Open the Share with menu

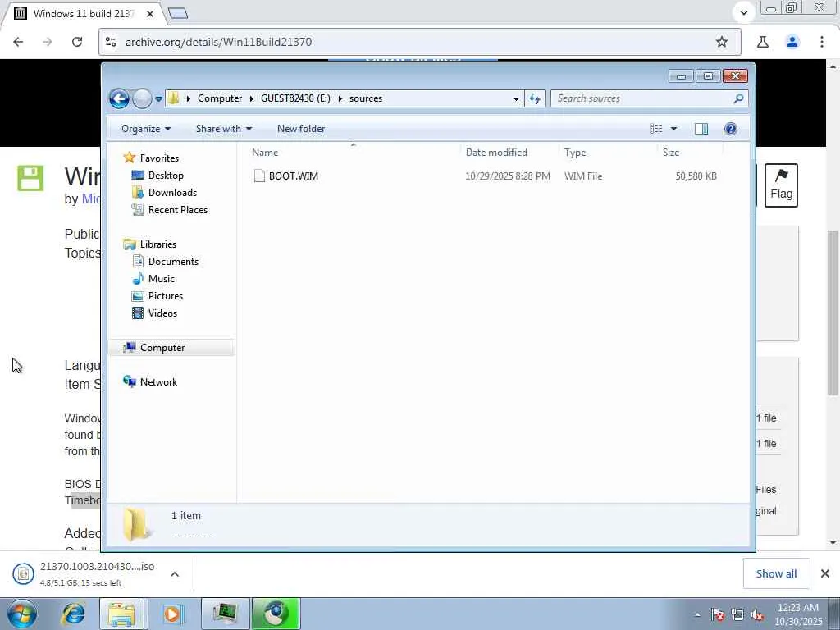click(223, 129)
